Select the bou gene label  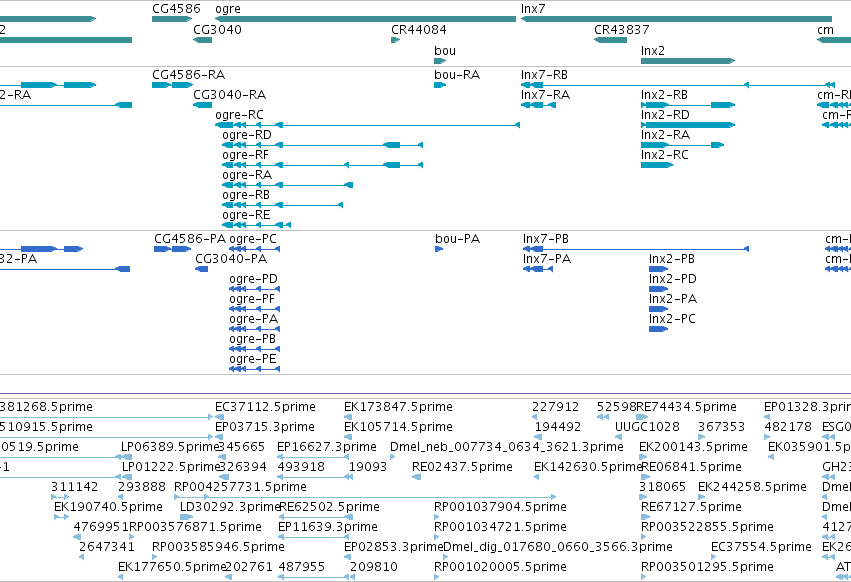(x=445, y=50)
